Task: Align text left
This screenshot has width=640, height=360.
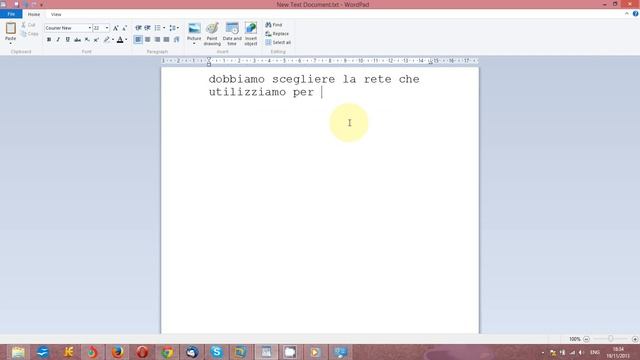Action: pyautogui.click(x=138, y=40)
